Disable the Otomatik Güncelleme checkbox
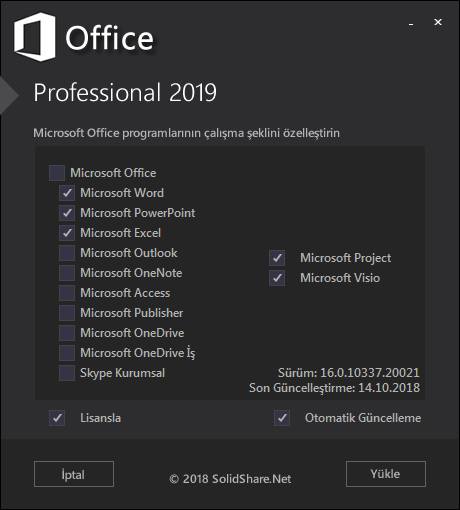Viewport: 460px width, 510px height. click(x=282, y=418)
